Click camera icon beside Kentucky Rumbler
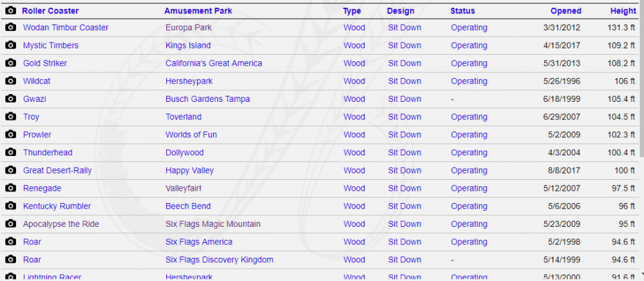 point(11,206)
